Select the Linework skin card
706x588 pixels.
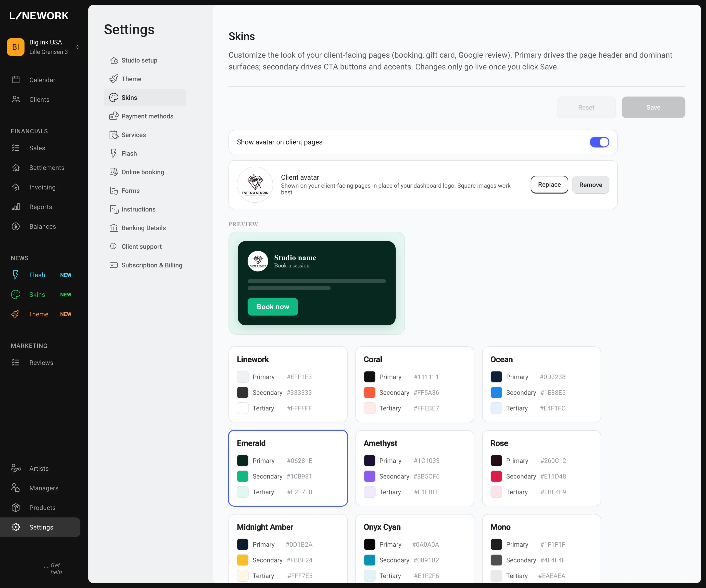pyautogui.click(x=288, y=384)
